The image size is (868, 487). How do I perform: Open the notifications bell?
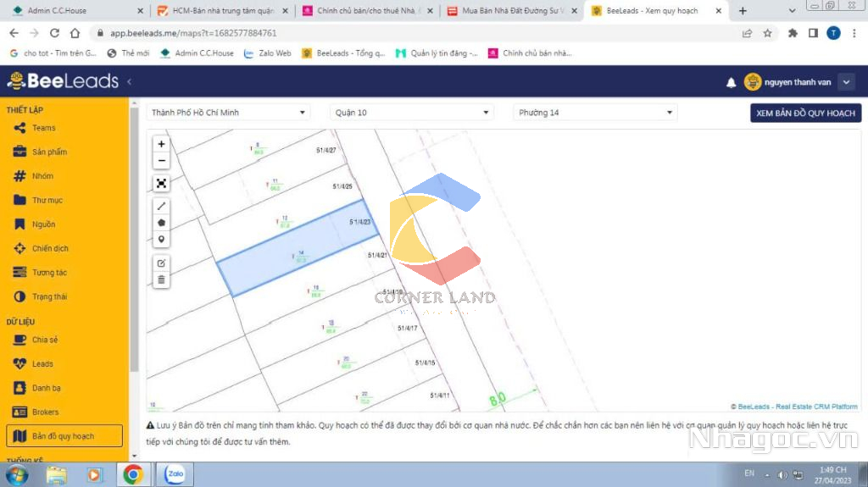click(x=731, y=82)
